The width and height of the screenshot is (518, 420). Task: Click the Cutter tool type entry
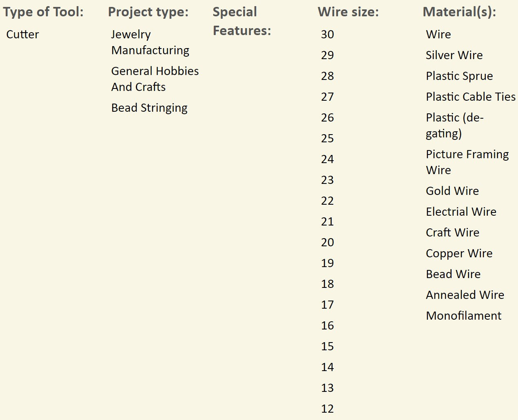[22, 34]
